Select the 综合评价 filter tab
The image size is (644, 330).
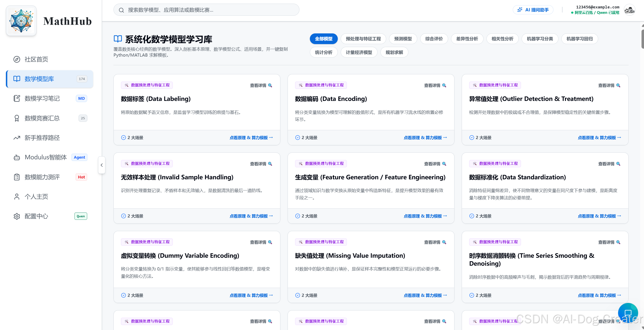(x=434, y=39)
